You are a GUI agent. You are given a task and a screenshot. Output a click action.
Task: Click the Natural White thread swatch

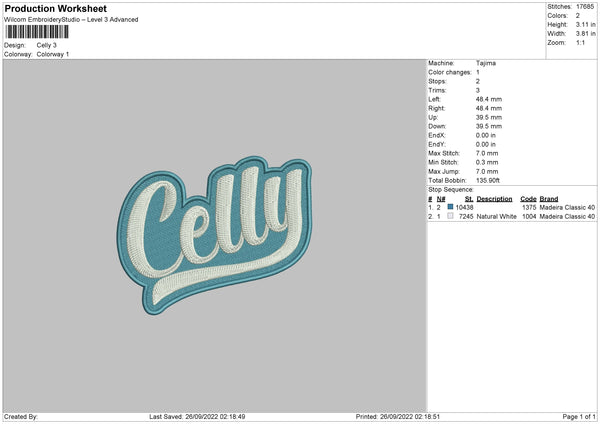point(450,216)
